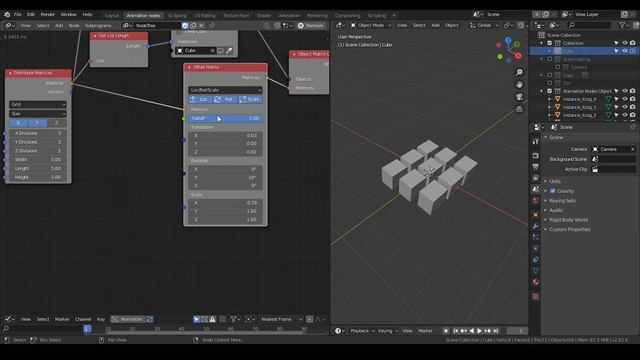Open the Object Mode dropdown

(371, 25)
